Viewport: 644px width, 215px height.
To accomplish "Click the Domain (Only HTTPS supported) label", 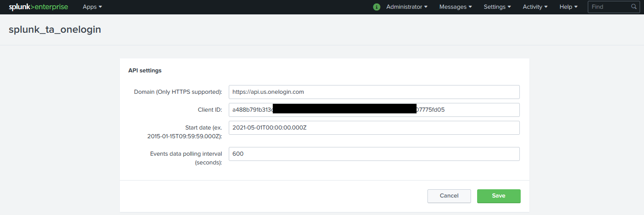I will [x=178, y=92].
